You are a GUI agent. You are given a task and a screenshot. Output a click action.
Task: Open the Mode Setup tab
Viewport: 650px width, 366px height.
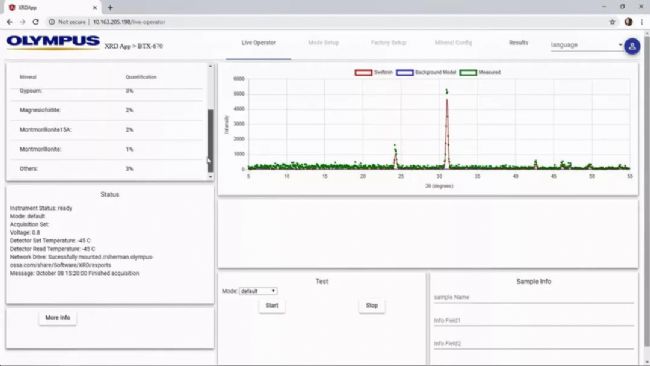(x=323, y=43)
